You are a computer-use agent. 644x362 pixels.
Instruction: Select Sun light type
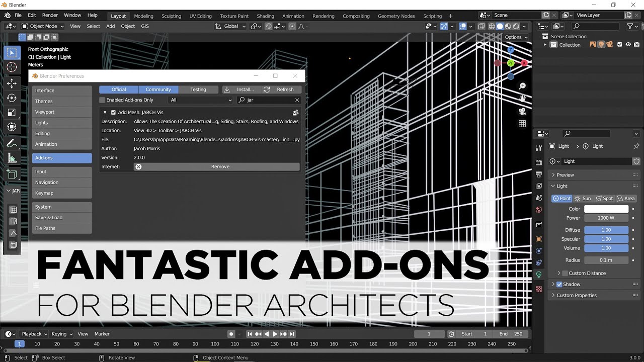[583, 198]
